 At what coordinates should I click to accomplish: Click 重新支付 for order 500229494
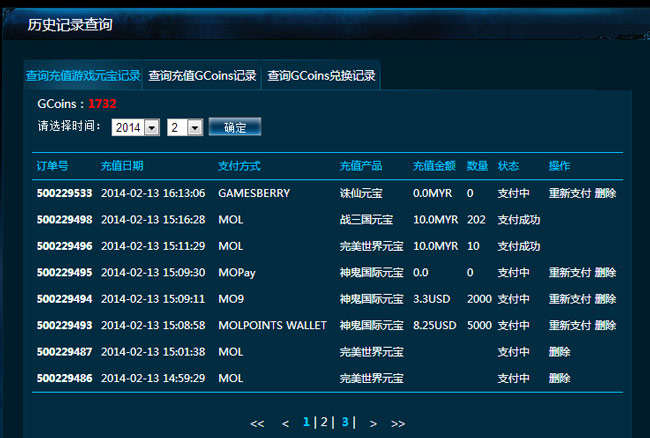[x=570, y=299]
